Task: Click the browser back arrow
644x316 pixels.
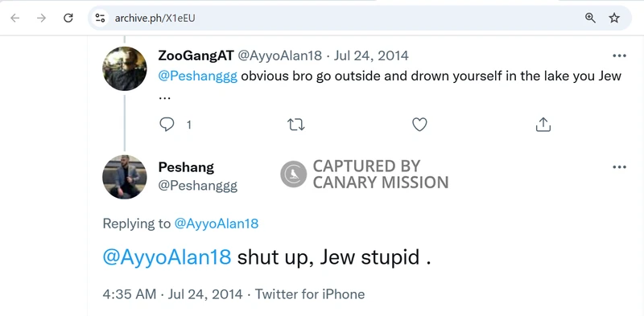Action: 15,18
